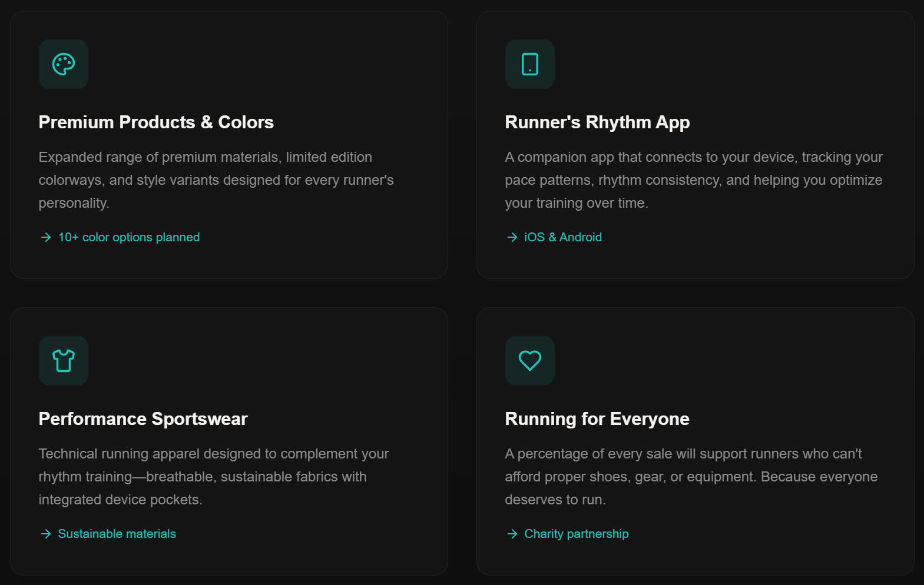Viewport: 924px width, 585px height.
Task: Open the Sustainable materials link
Action: 117,534
